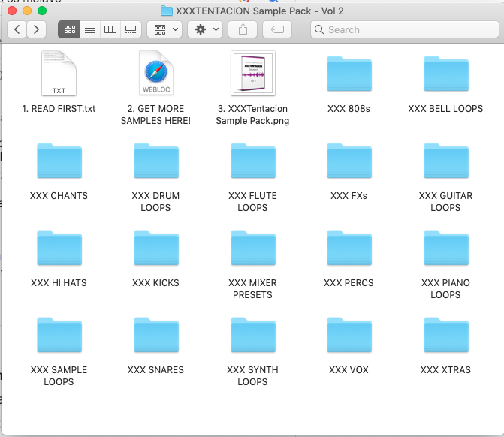Select the XXX BELL LOOPS folder icon
504x437 pixels.
click(x=446, y=74)
